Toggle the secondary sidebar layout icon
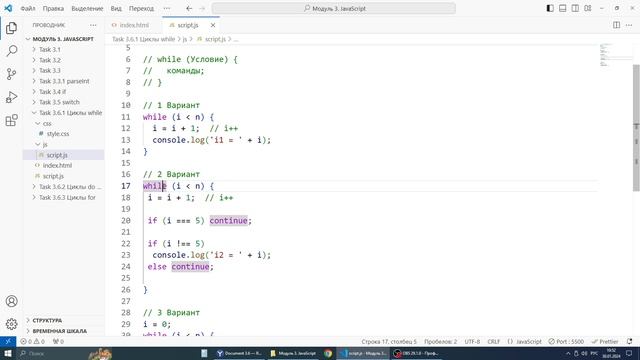640x360 pixels. pos(575,8)
